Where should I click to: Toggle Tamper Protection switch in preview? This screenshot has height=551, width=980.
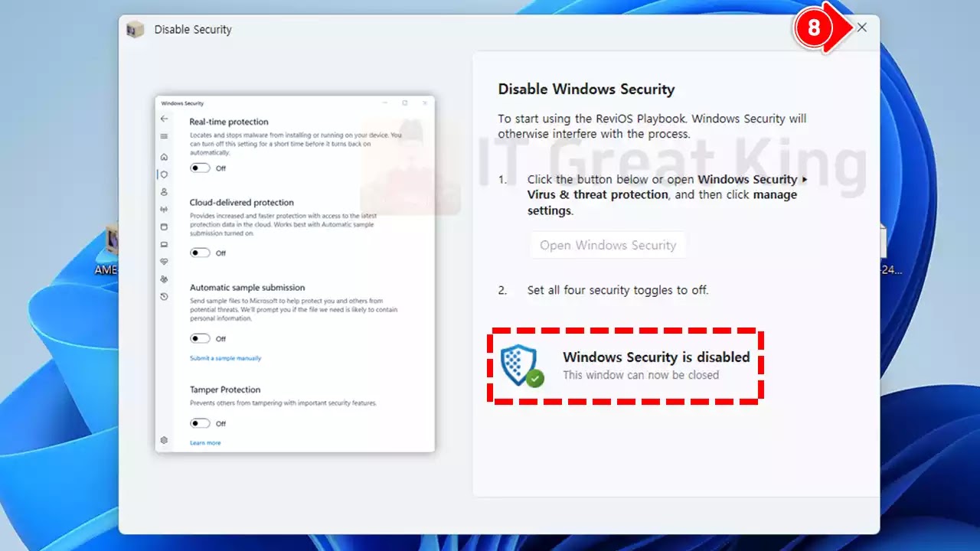tap(201, 423)
